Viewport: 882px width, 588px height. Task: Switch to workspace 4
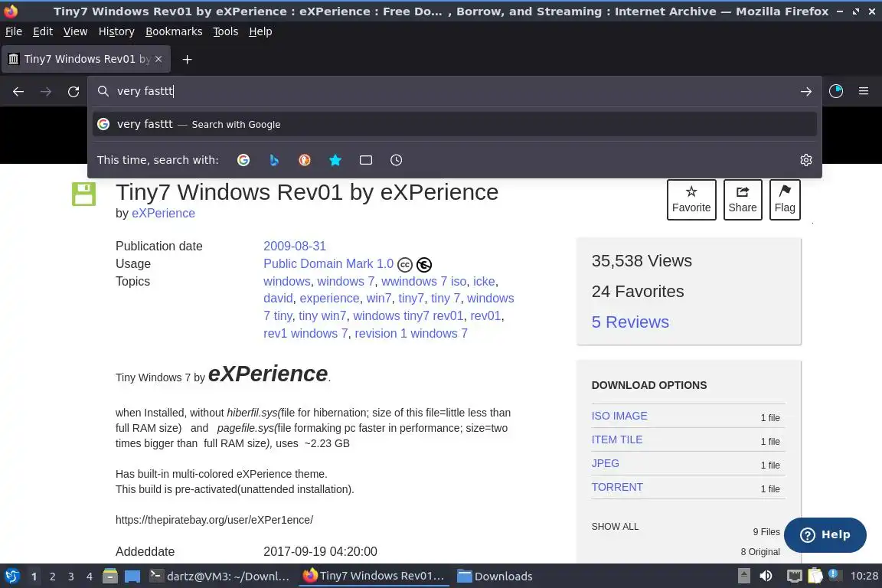[90, 577]
